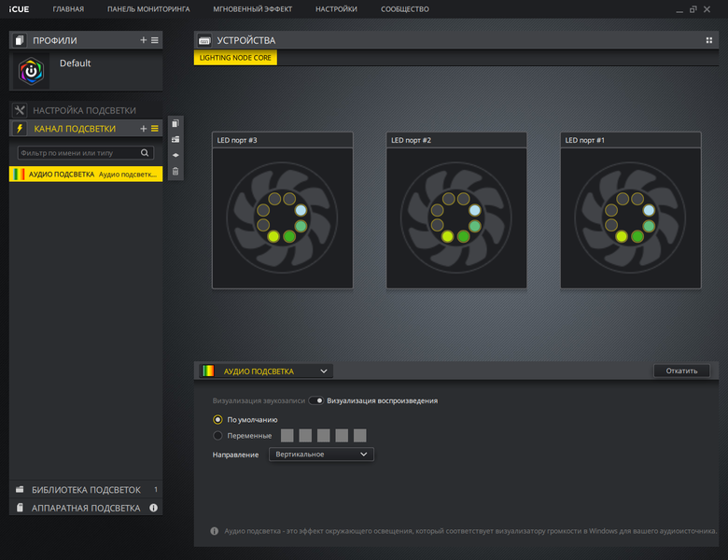The image size is (728, 560).
Task: Open НАСТРОЙКА ПОДСВЕТКИ section
Action: pos(86,110)
